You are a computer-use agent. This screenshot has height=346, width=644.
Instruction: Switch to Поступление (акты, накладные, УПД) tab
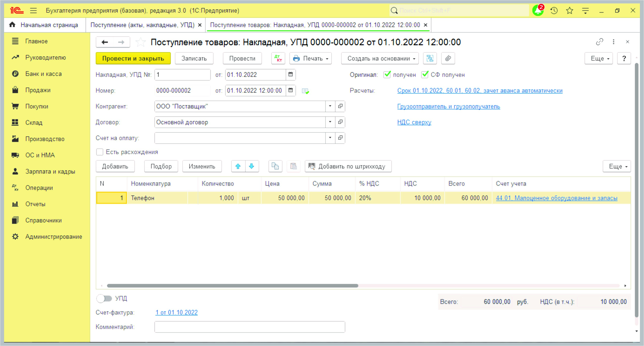coord(142,25)
